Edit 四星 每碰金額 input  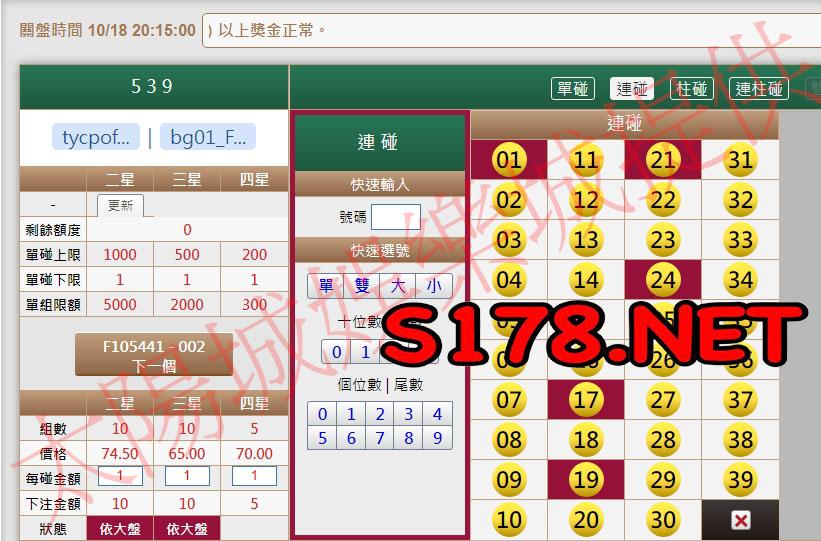coord(254,476)
